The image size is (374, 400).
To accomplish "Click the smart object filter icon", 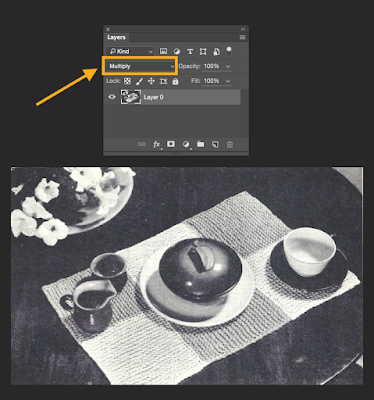I will click(216, 51).
